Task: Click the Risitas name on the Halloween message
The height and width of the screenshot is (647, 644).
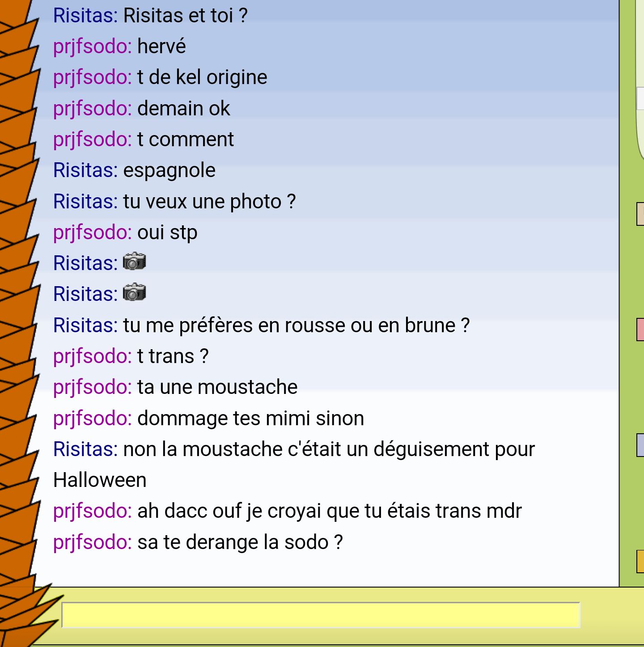Action: coord(85,449)
